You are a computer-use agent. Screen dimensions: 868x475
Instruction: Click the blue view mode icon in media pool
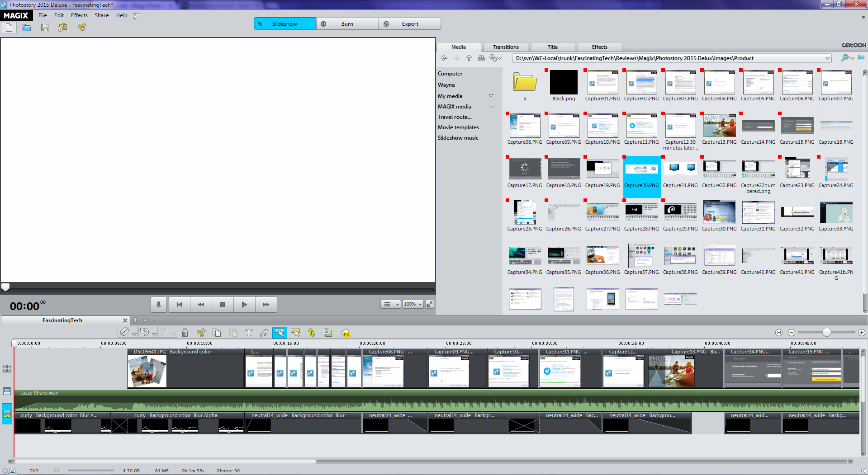pos(862,57)
